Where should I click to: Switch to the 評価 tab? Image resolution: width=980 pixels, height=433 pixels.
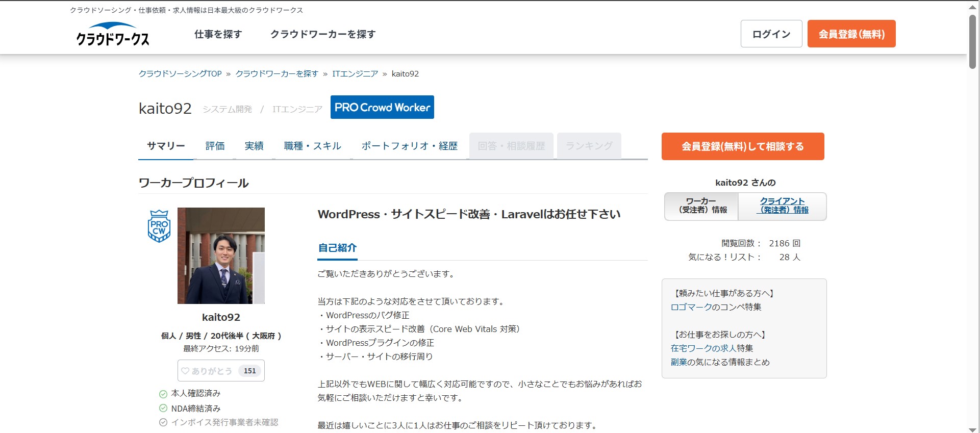(x=215, y=146)
